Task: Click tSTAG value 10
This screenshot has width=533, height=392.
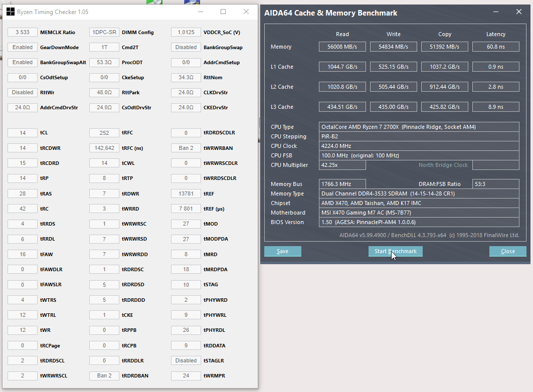Action: [186, 285]
